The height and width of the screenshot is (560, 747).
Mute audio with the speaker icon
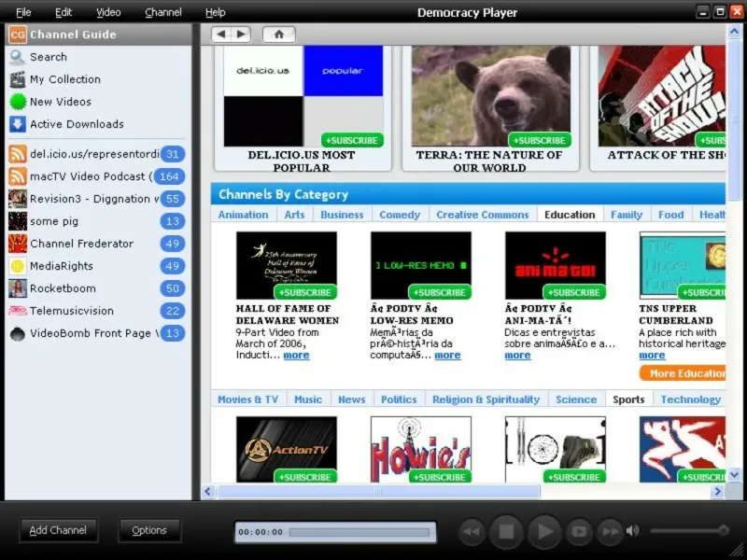pos(633,530)
